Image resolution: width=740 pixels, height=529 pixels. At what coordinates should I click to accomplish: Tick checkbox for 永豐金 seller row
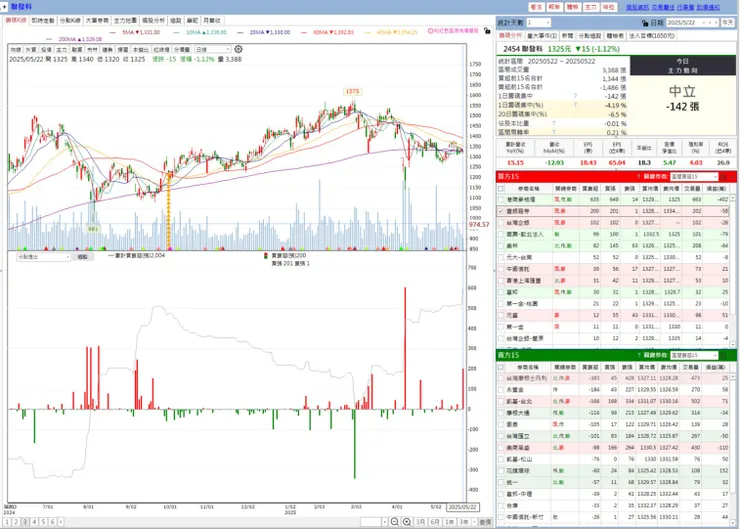501,390
